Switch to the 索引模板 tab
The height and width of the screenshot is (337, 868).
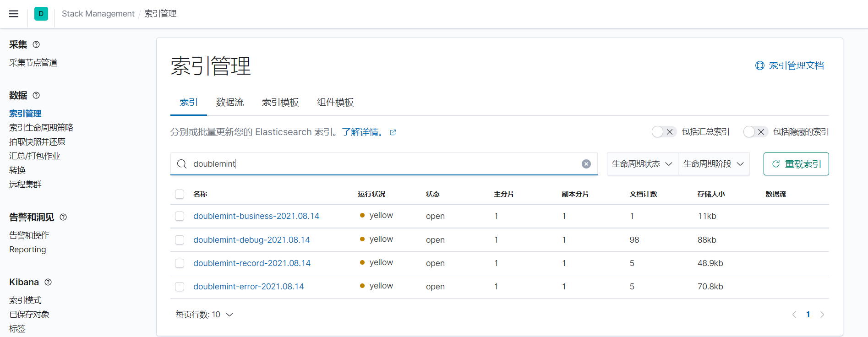pyautogui.click(x=280, y=103)
